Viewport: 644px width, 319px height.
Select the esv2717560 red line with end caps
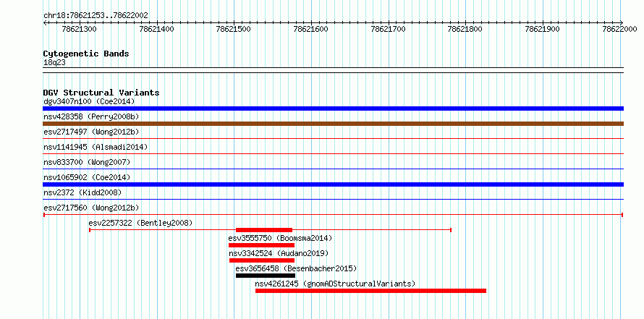pos(333,215)
